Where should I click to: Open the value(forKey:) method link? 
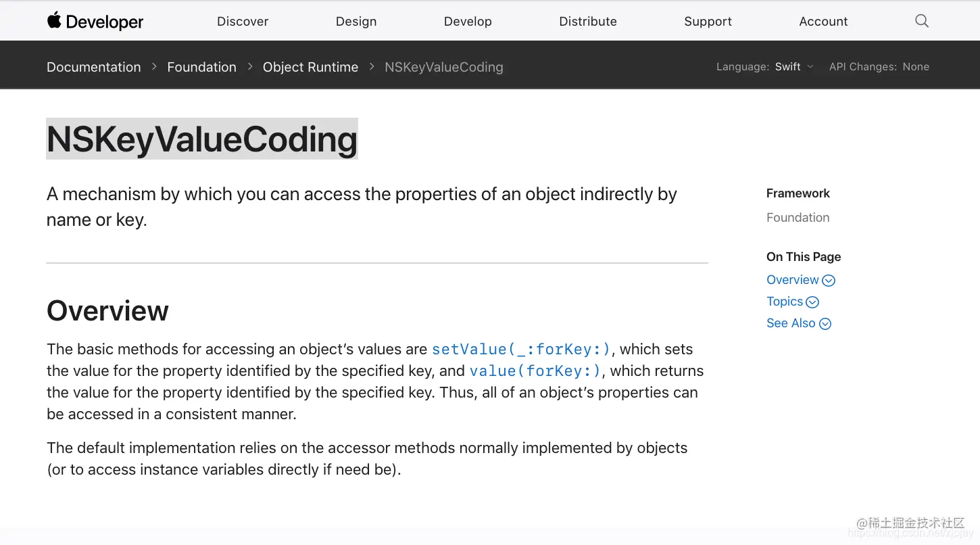click(x=534, y=371)
